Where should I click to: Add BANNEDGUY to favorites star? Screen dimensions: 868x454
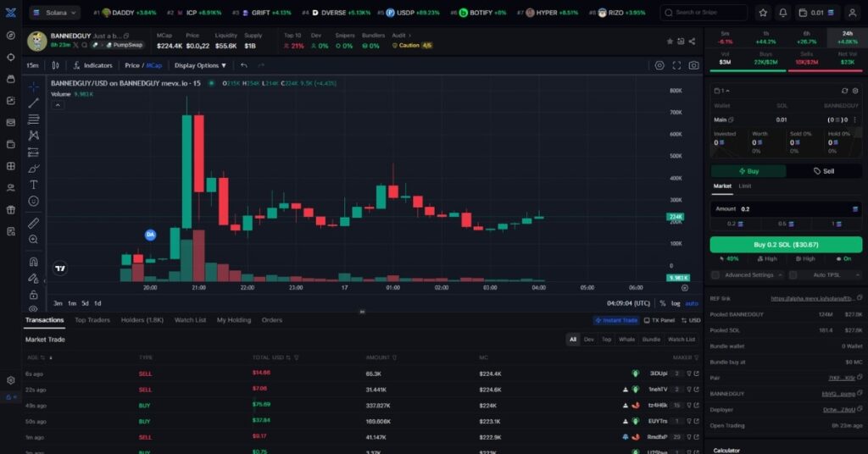670,42
